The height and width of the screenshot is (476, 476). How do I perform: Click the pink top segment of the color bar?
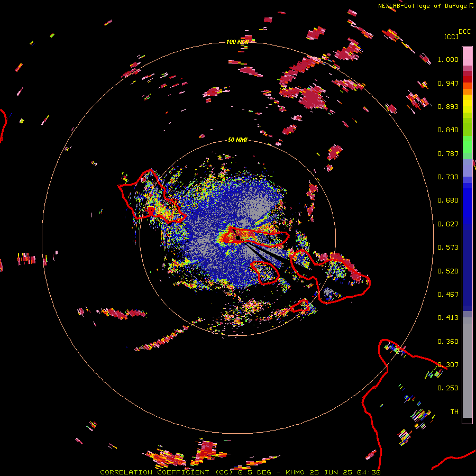tap(467, 57)
